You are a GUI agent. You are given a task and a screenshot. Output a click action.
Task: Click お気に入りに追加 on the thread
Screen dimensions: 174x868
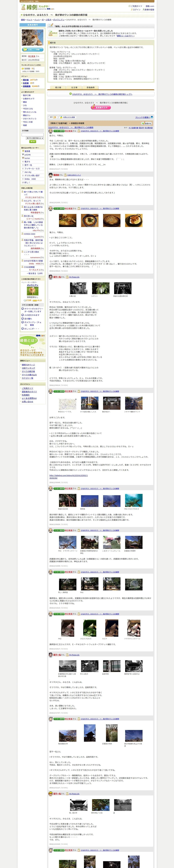pos(69,117)
